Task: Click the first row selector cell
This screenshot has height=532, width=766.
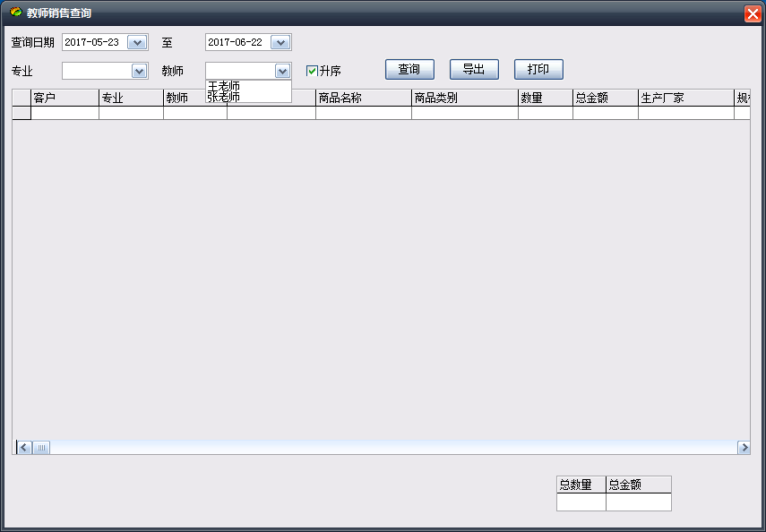Action: 22,113
